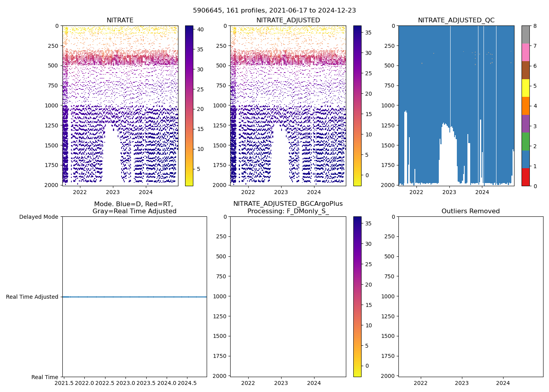Click the colorbar beside the NITRATE plot
Image resolution: width=549 pixels, height=392 pixels.
189,106
